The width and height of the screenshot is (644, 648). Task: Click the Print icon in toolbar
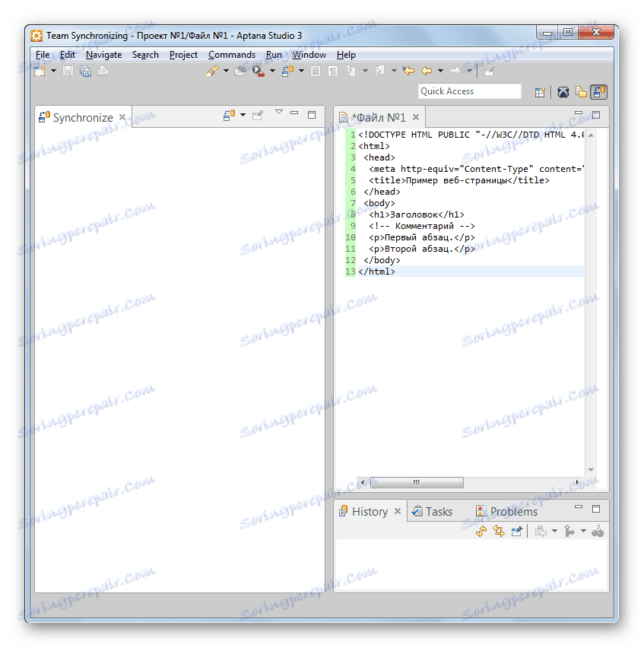[x=103, y=71]
